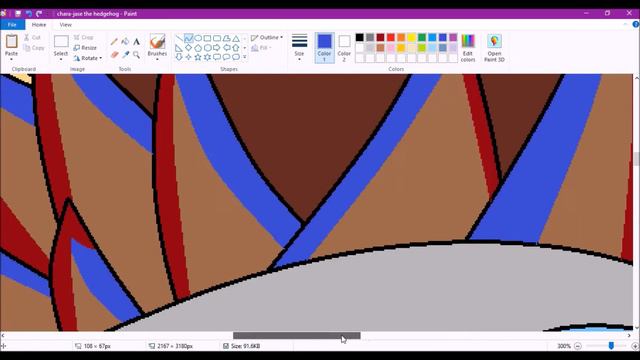Choose the Down arrow shape
Viewport: 640px width, 360px height.
[179, 57]
